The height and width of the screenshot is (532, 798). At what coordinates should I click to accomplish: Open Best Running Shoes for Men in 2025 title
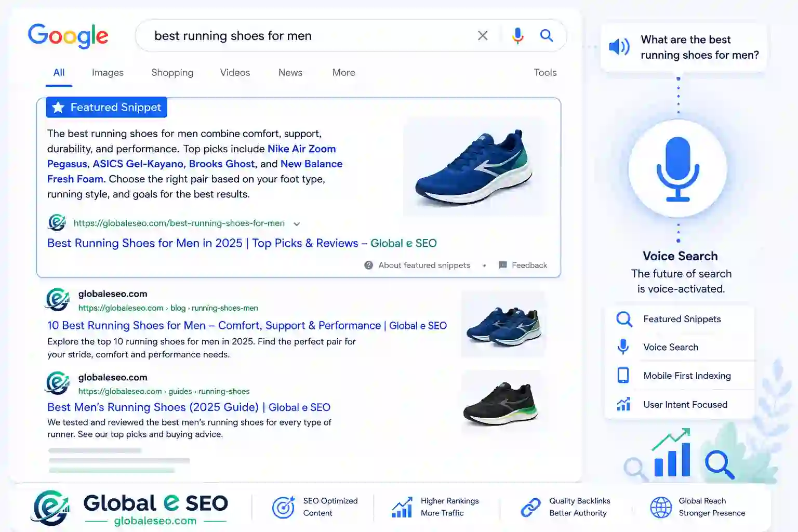242,243
